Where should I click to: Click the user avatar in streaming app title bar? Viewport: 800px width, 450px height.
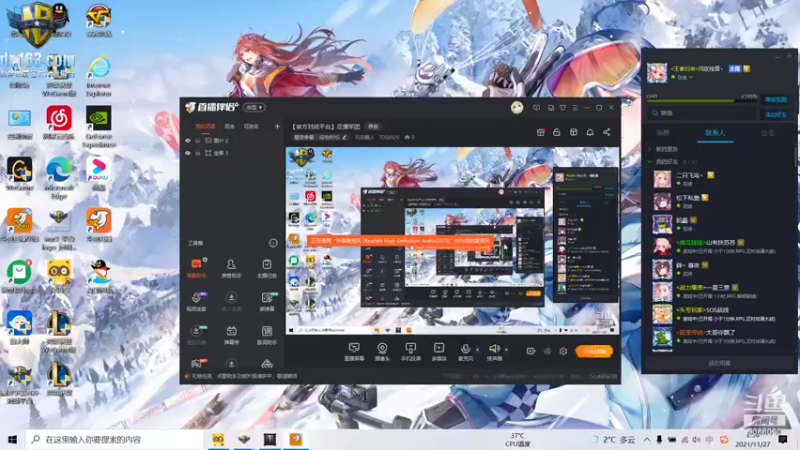pos(517,108)
